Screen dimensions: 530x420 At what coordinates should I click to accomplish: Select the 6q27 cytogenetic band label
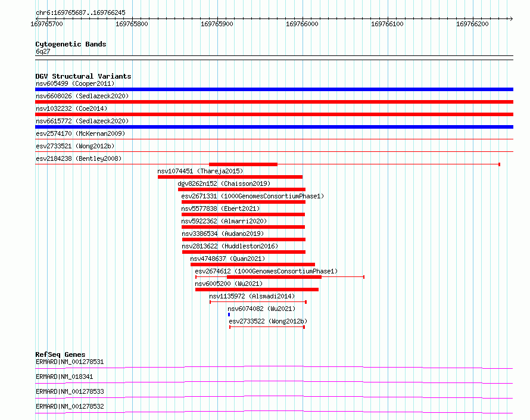(43, 51)
